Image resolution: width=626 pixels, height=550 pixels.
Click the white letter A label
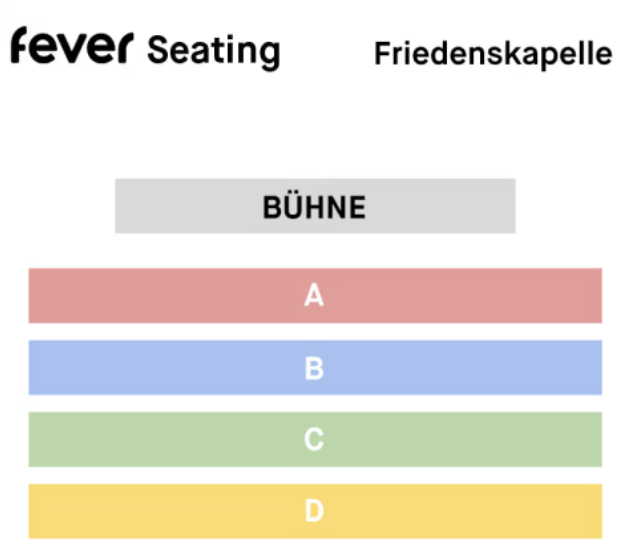pyautogui.click(x=314, y=295)
